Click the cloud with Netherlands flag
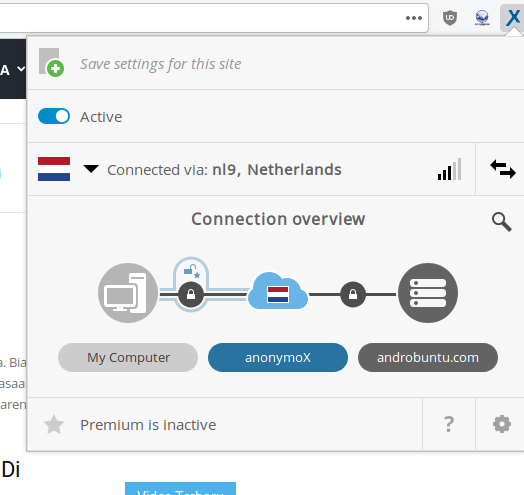Image resolution: width=524 pixels, height=495 pixels. click(278, 291)
